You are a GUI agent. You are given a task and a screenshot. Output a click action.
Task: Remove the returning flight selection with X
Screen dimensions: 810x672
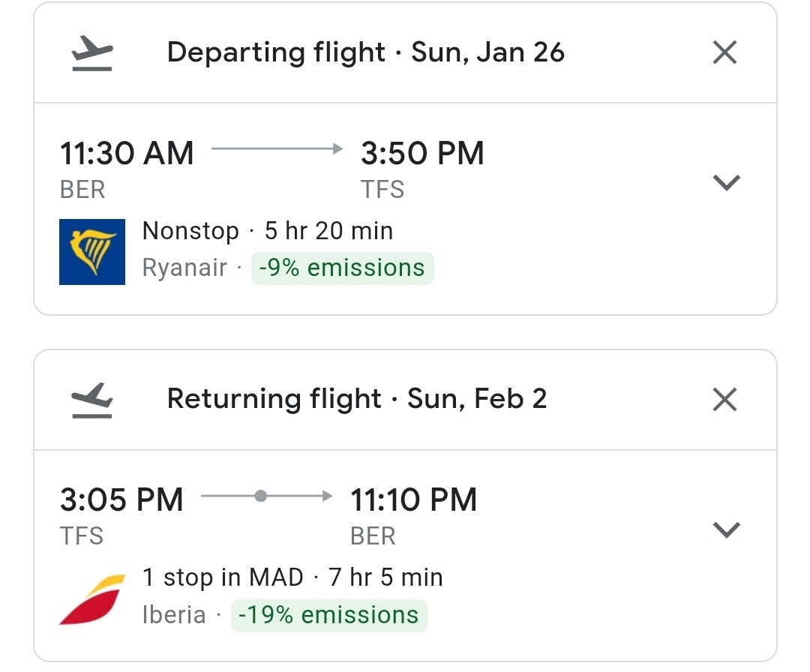[724, 399]
